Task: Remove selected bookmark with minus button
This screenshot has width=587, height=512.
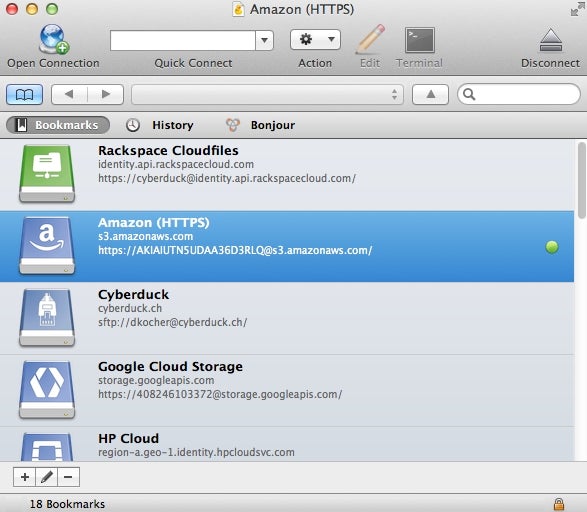Action: point(68,477)
